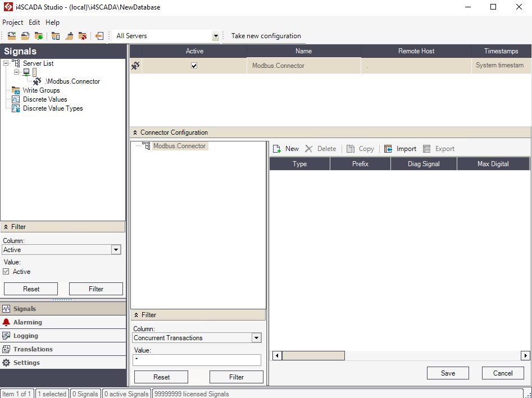
Task: Uncheck the Active checkbox for Modbus.Connector
Action: 194,65
